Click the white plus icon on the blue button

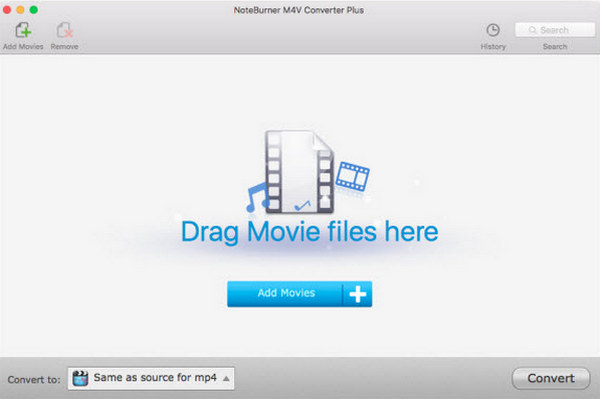(357, 294)
